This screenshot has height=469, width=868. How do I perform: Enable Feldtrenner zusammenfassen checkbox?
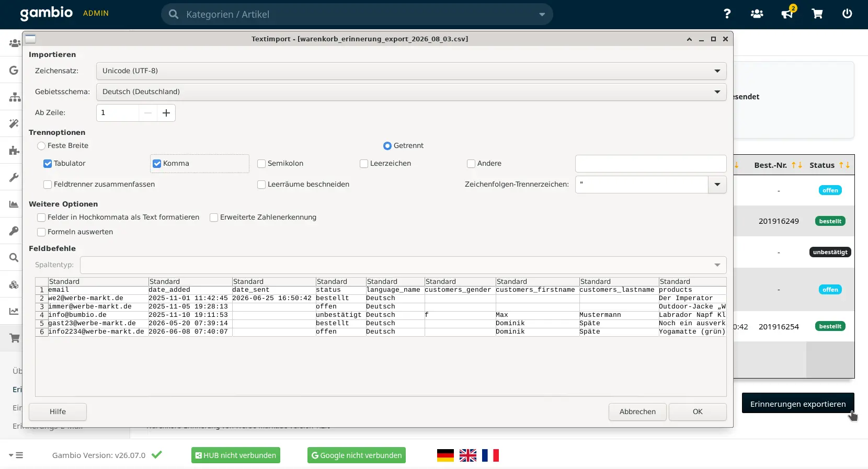(48, 185)
